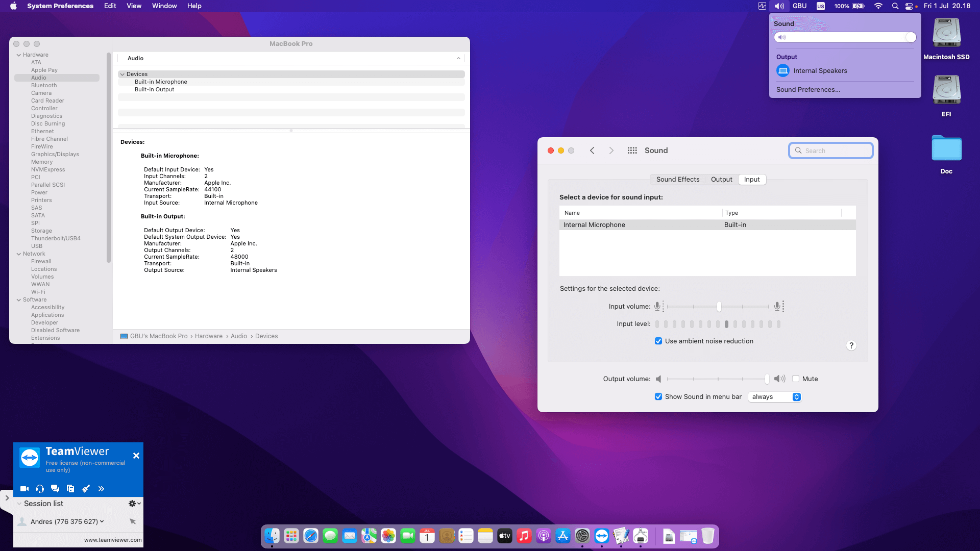Select the Doc folder on the desktop
This screenshot has height=551, width=980.
point(946,148)
